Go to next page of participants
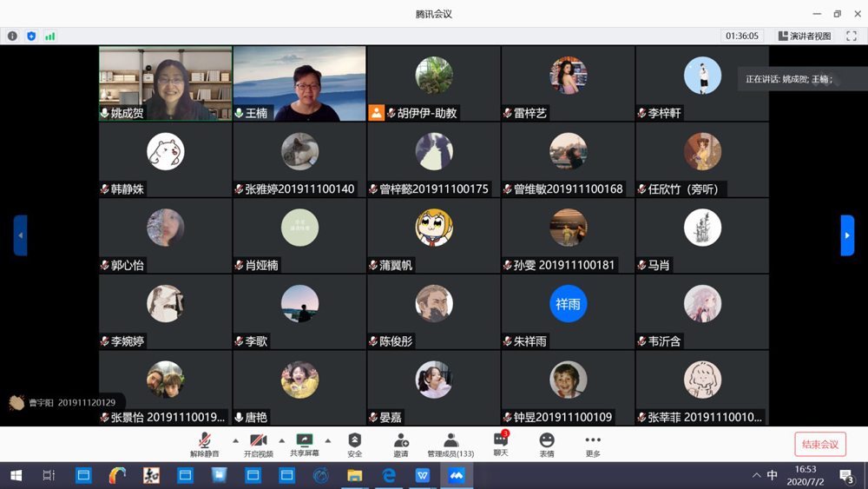Image resolution: width=868 pixels, height=489 pixels. click(847, 235)
